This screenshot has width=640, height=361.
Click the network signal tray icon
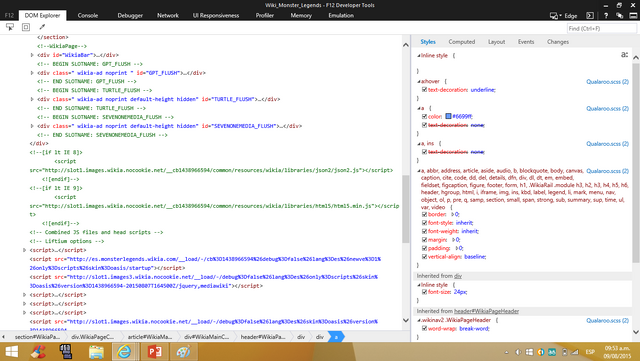point(575,352)
